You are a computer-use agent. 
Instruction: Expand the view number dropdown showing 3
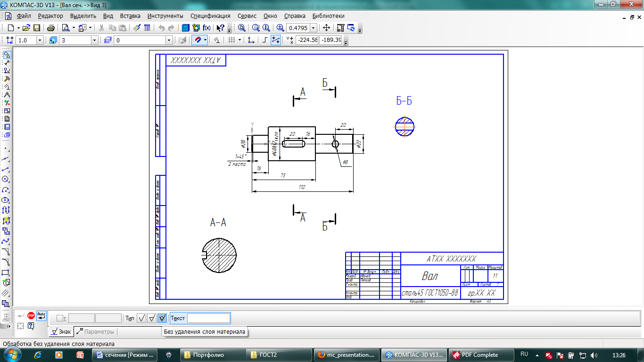(x=94, y=40)
